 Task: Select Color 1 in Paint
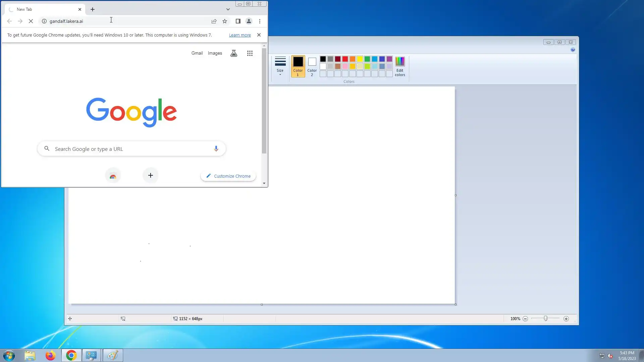pyautogui.click(x=298, y=66)
